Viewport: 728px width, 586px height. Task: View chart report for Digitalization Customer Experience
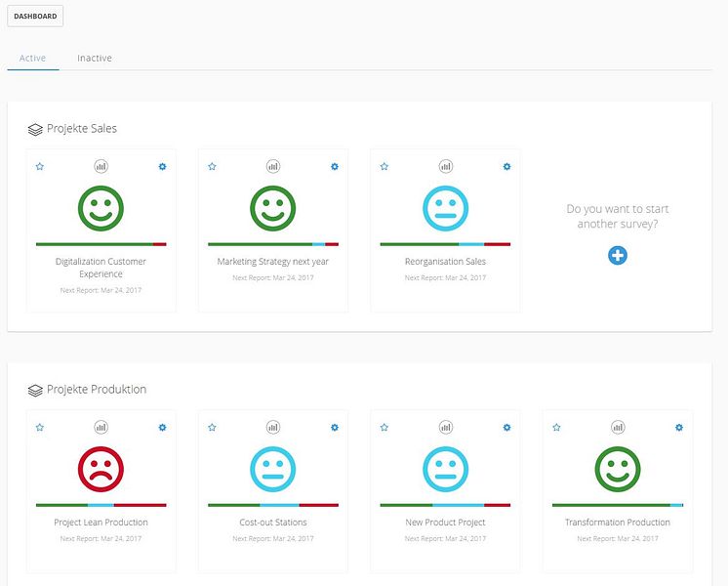point(101,166)
